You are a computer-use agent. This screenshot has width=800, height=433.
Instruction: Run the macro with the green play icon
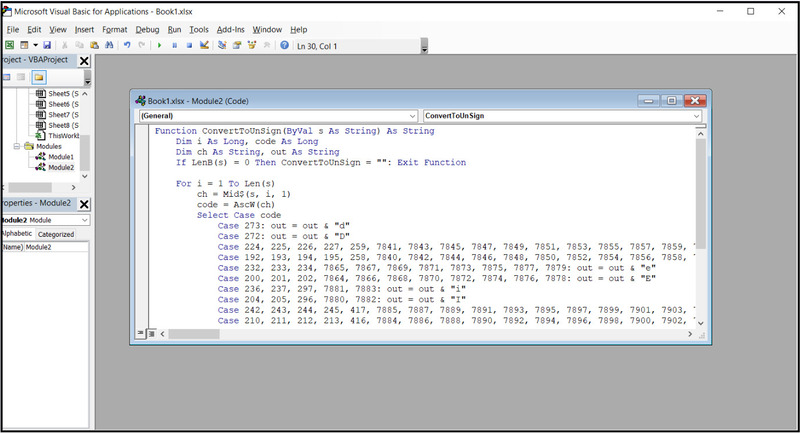click(160, 45)
